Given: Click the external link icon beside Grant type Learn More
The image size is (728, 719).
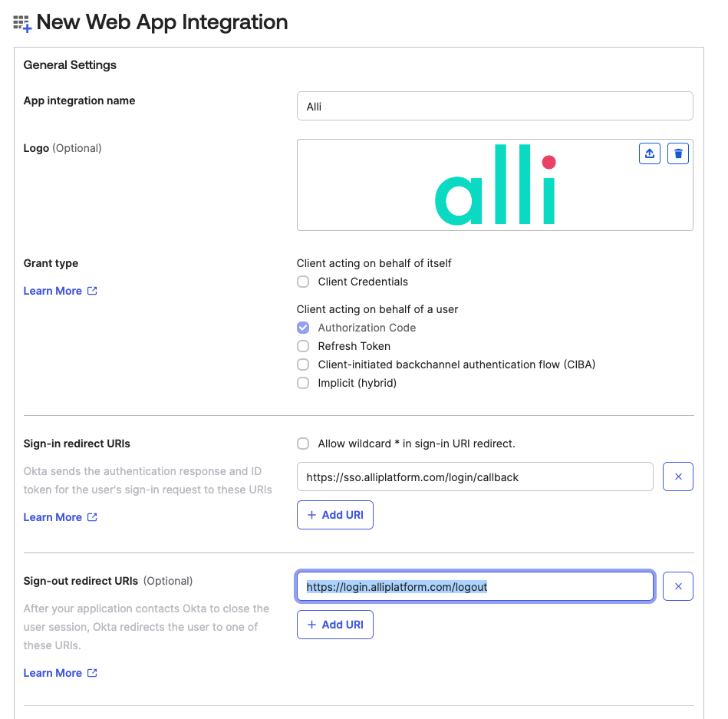Looking at the screenshot, I should click(x=92, y=291).
